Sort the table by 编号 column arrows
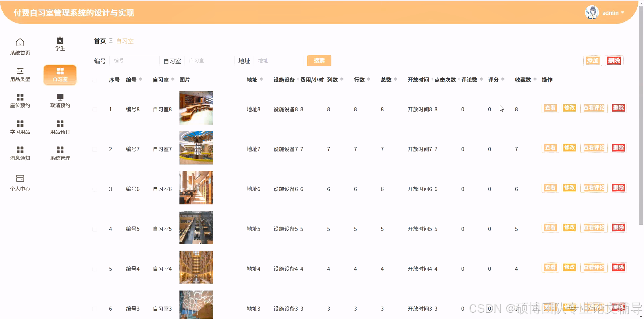 141,79
